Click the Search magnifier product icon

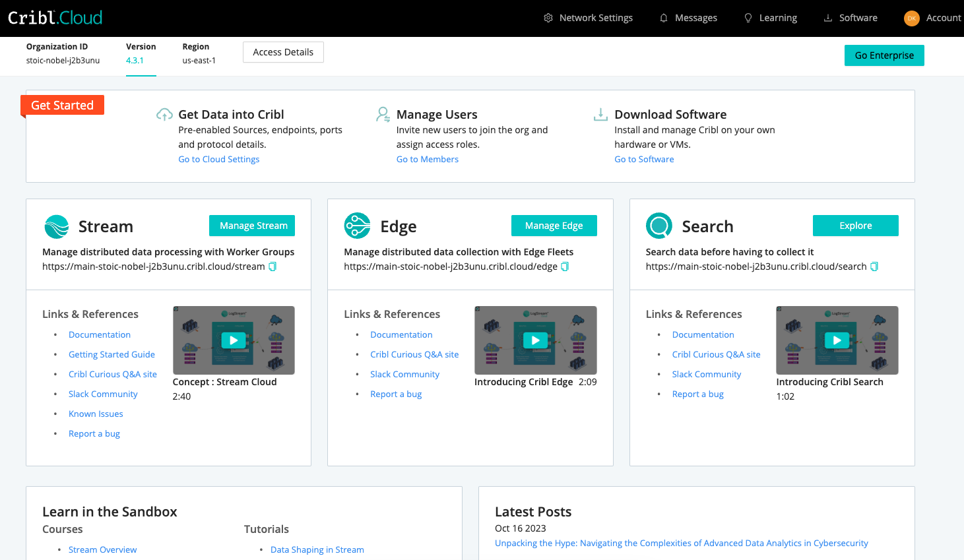(x=659, y=226)
